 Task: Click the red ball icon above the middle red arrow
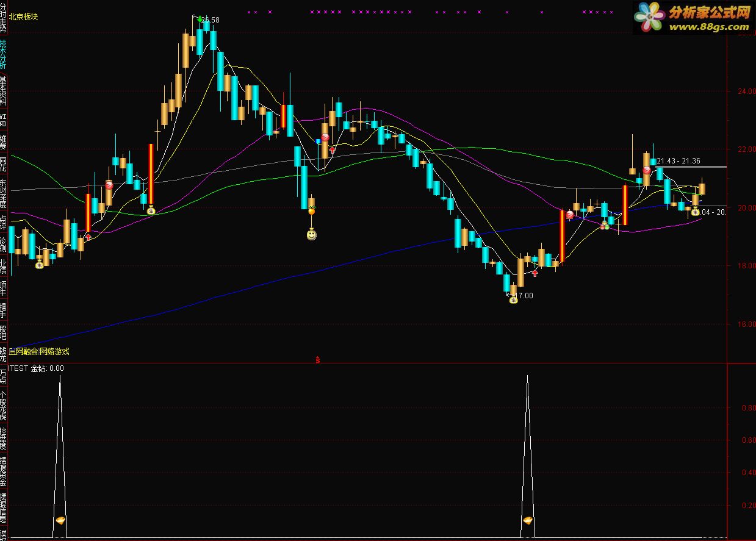[325, 137]
